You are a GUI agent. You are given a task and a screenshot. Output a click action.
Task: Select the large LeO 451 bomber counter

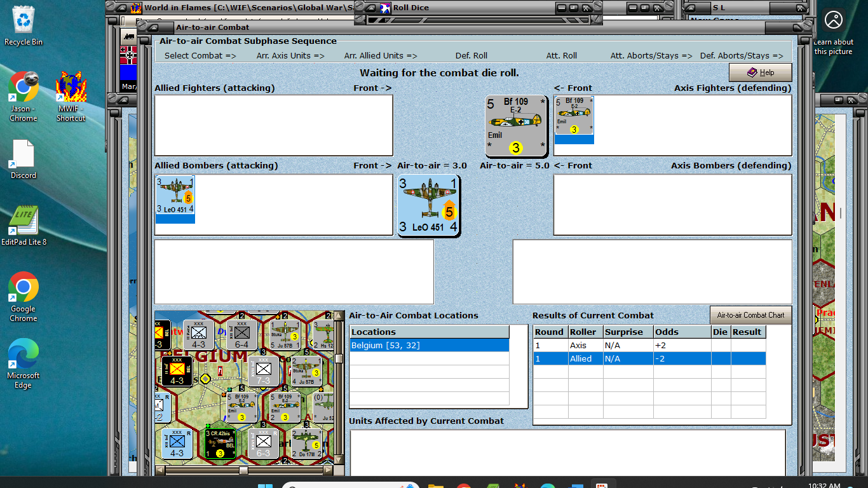tap(428, 206)
